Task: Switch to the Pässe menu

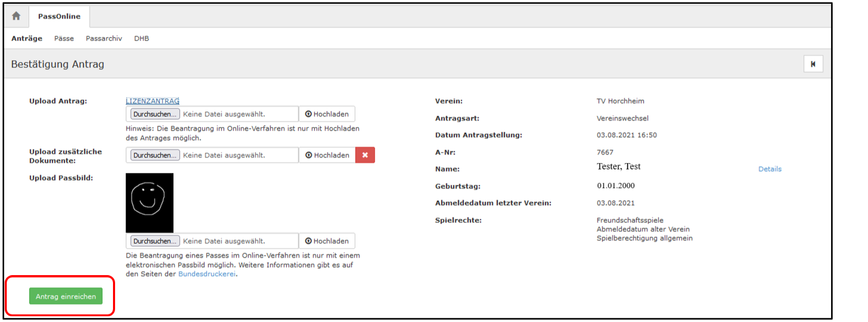Action: click(64, 39)
